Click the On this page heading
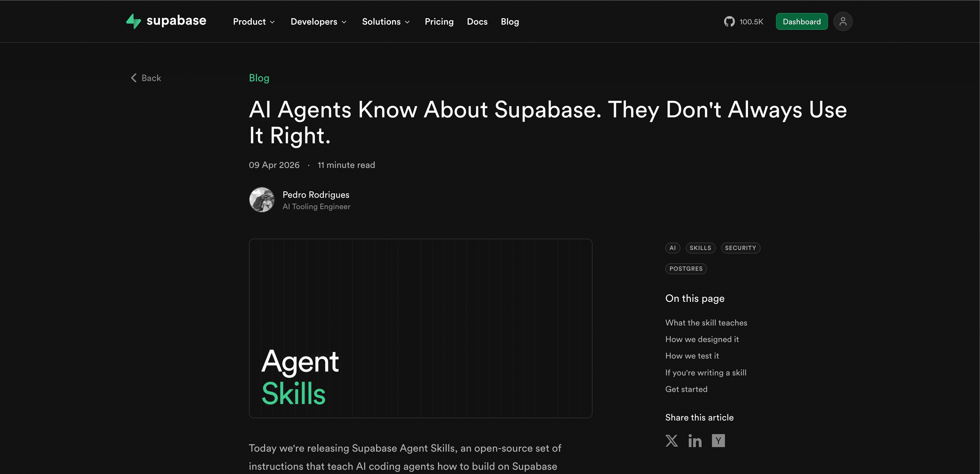 pos(695,298)
